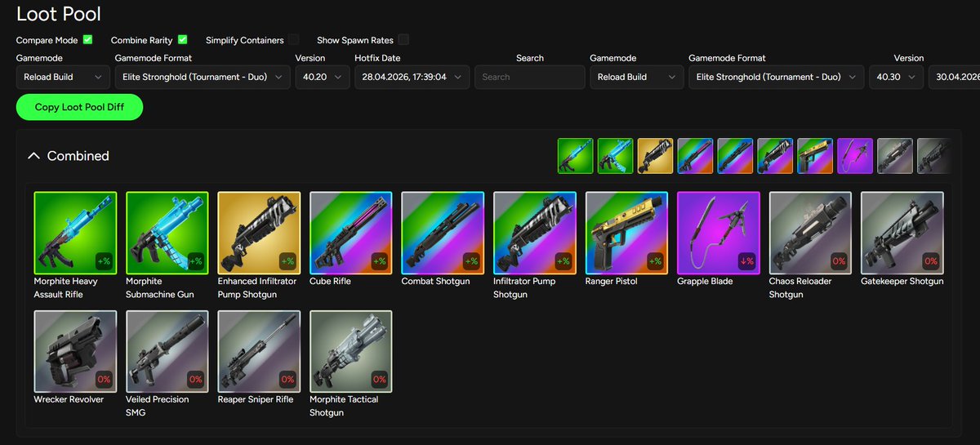The width and height of the screenshot is (980, 445).
Task: Enable the Simplify Containers checkbox
Action: [x=294, y=39]
